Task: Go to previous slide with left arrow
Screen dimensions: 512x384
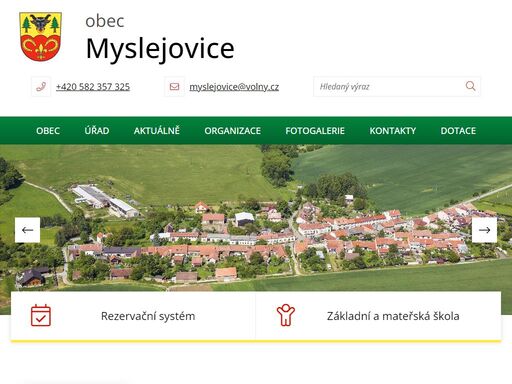Action: click(x=27, y=230)
